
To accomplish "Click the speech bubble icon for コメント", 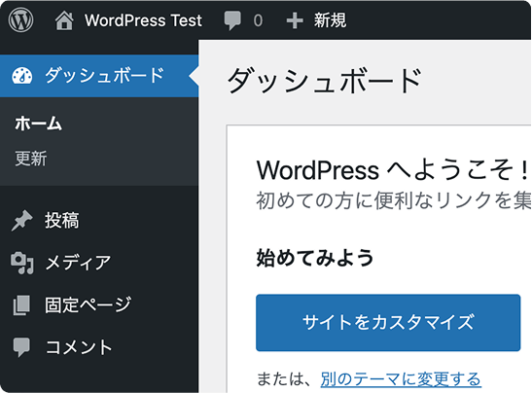I will click(21, 347).
